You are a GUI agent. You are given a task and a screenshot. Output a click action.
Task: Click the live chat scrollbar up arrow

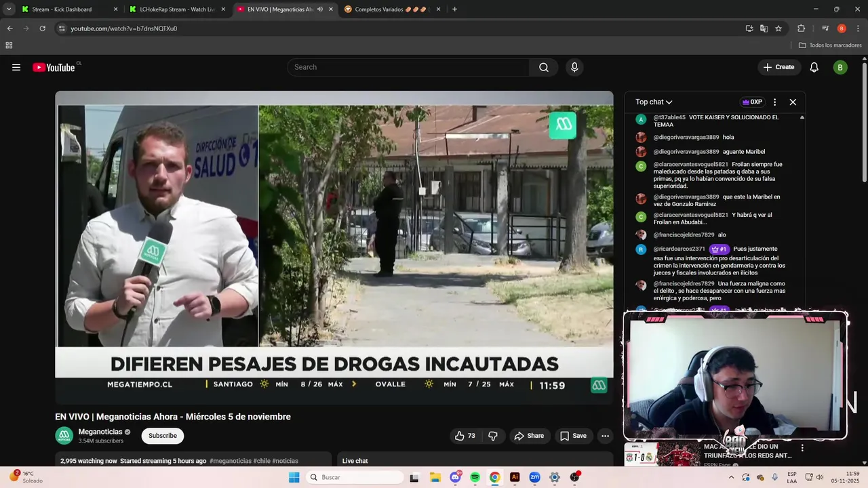pyautogui.click(x=802, y=117)
